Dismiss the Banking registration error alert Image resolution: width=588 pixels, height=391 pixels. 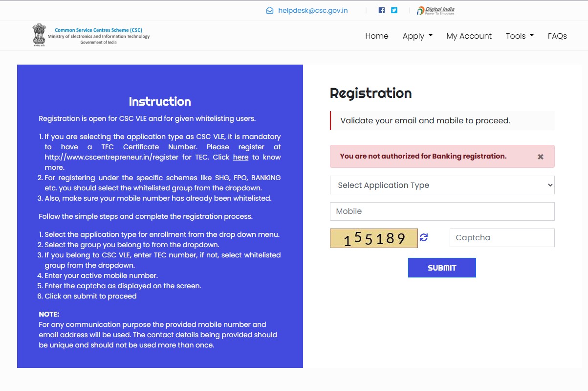pos(540,157)
